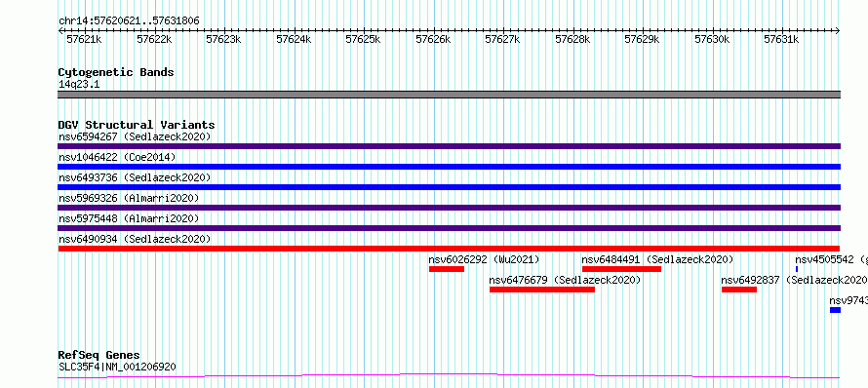Click the left arrowhead of the ruler
This screenshot has height=388, width=868.
click(x=60, y=31)
